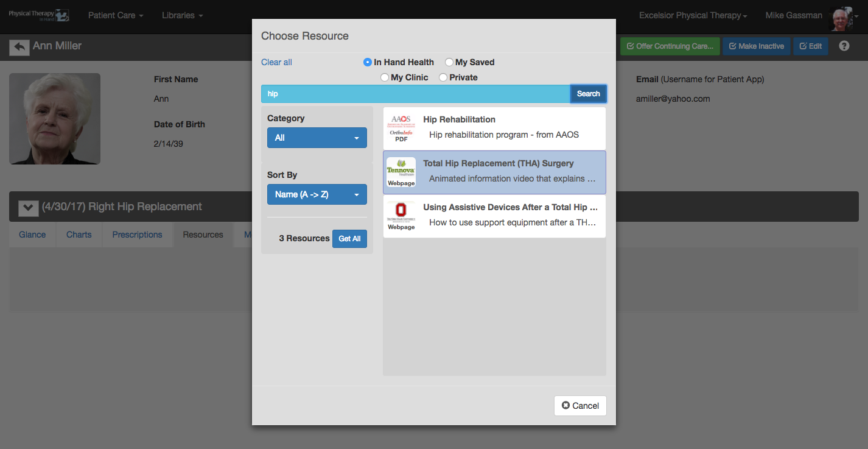Click the AAOS PDF icon for Hip Rehabilitation

pyautogui.click(x=401, y=129)
